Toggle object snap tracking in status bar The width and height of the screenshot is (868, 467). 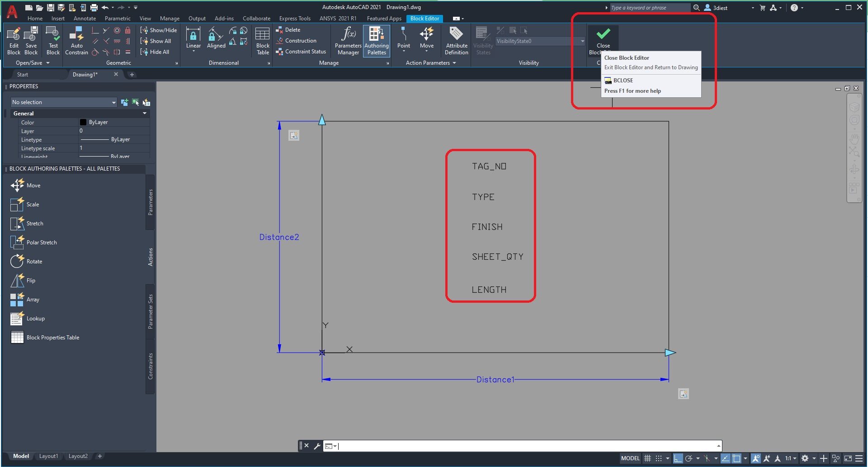pyautogui.click(x=726, y=458)
